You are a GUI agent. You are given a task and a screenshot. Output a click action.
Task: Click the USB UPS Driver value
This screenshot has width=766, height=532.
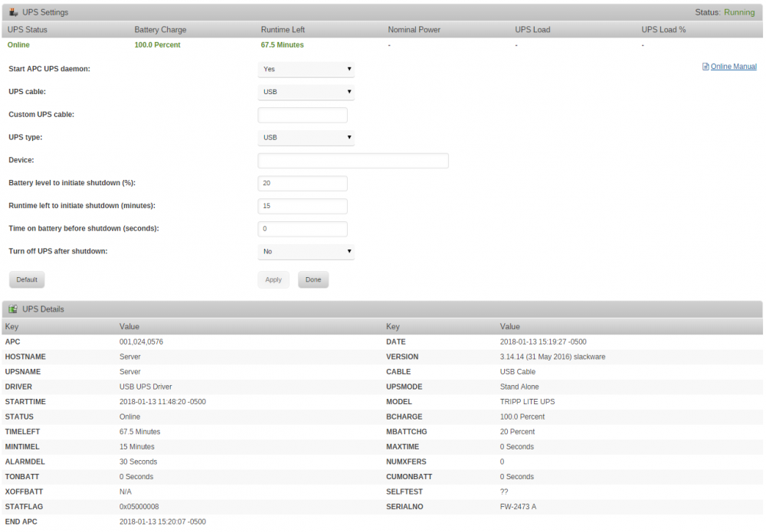(146, 387)
